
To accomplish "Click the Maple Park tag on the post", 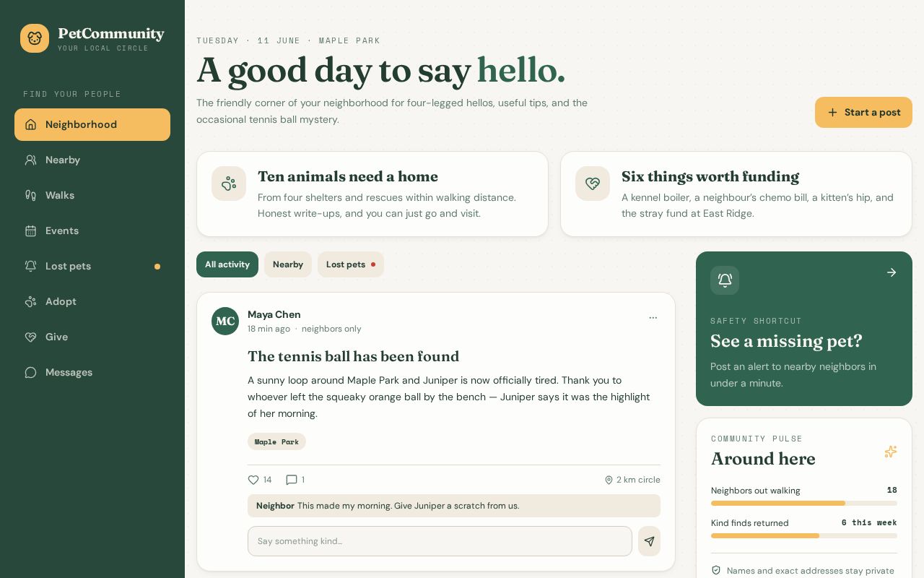I will tap(276, 441).
